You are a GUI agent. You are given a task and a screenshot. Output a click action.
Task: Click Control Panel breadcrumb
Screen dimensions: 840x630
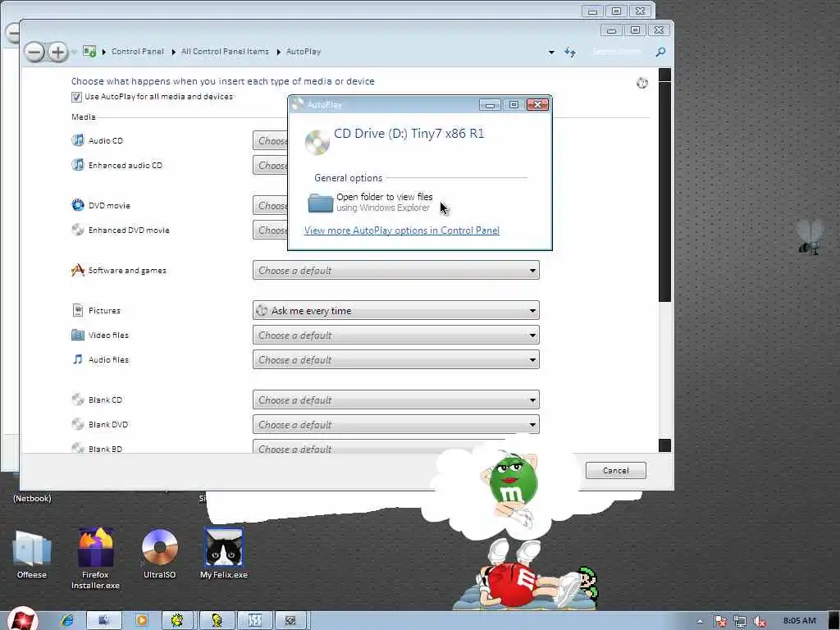pyautogui.click(x=138, y=52)
